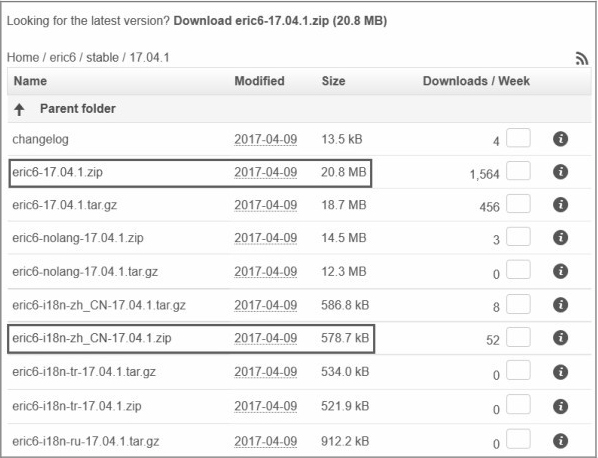Sort by Downloads / Week header
This screenshot has width=598, height=458.
(x=476, y=81)
